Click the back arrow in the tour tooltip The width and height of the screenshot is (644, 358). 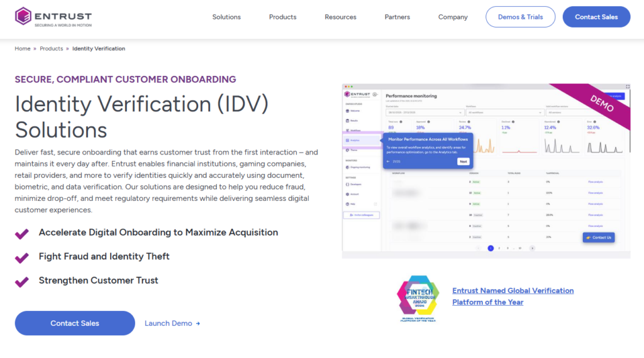tap(388, 161)
